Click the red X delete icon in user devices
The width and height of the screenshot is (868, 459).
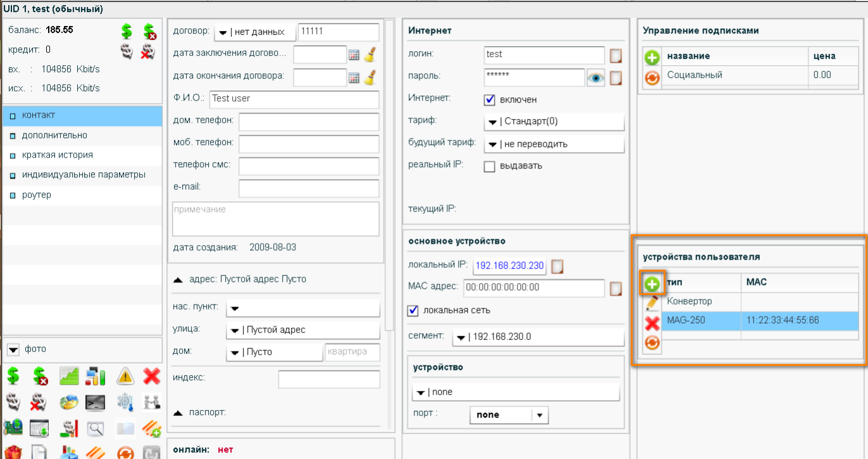pyautogui.click(x=652, y=324)
